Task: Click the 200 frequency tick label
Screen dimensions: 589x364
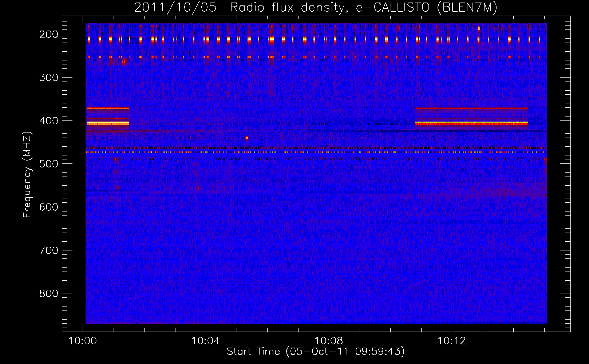Action: coord(49,34)
